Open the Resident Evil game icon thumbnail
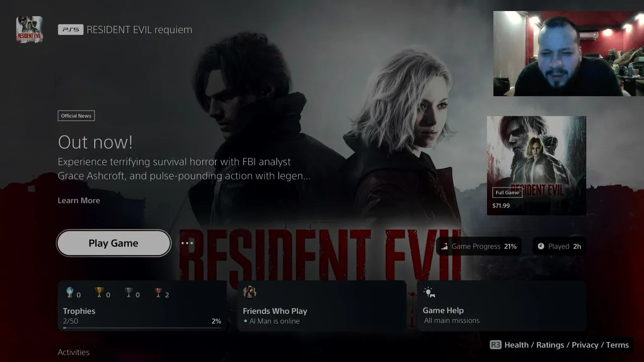This screenshot has height=362, width=644. (29, 29)
